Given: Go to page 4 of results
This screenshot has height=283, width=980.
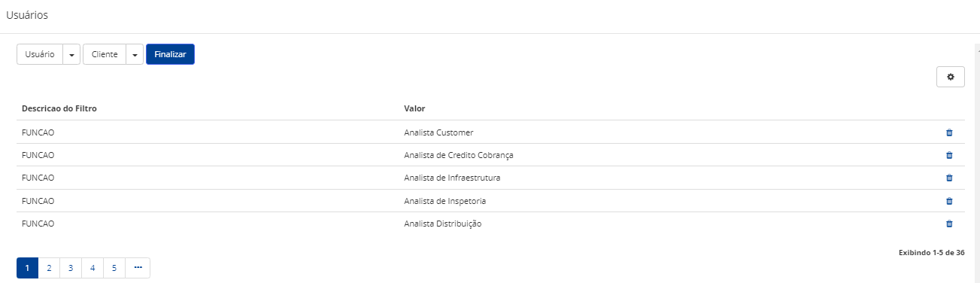Looking at the screenshot, I should (93, 268).
